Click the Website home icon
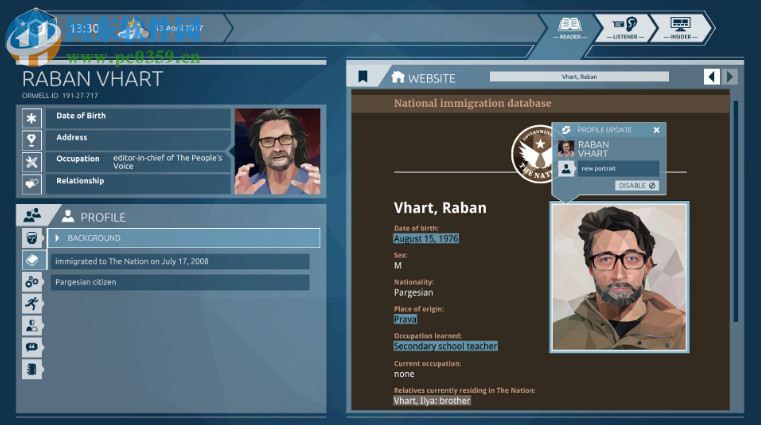 coord(398,77)
